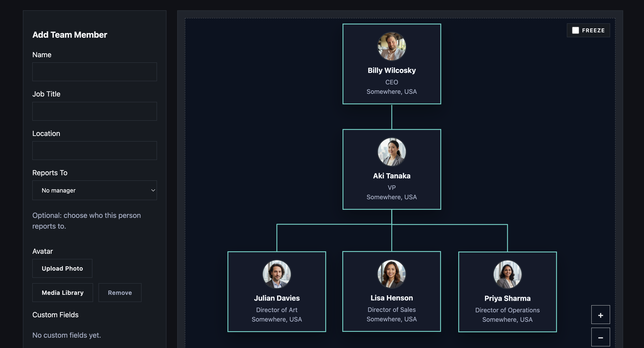This screenshot has height=348, width=644.
Task: Click the Remove avatar button
Action: (120, 293)
